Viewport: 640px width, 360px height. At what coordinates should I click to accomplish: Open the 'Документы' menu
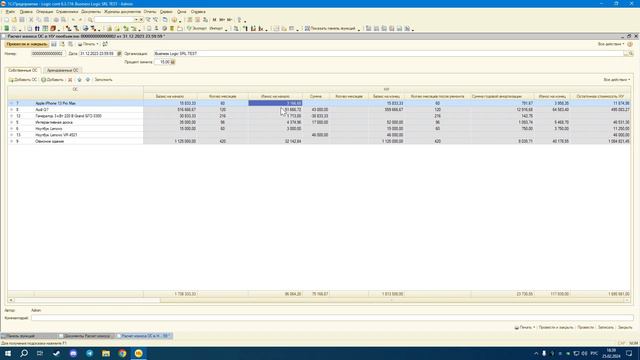[x=91, y=12]
